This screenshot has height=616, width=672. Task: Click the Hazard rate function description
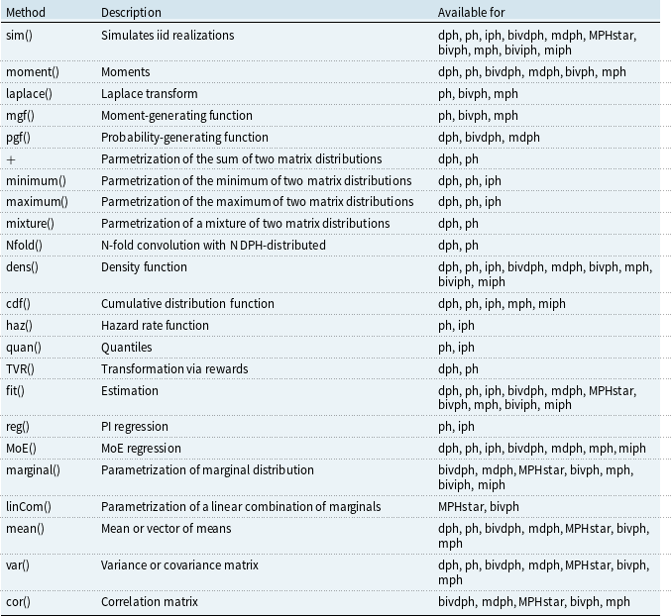pos(155,326)
